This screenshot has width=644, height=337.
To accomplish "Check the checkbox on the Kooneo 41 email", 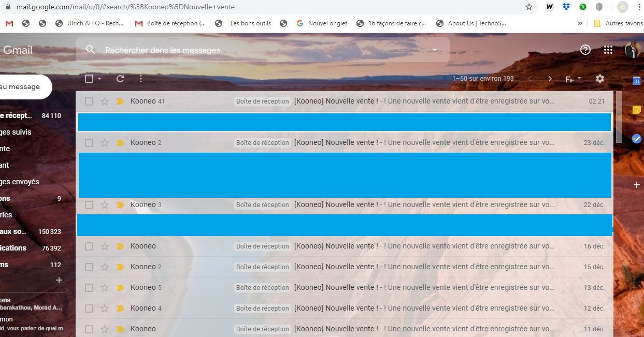I will pyautogui.click(x=89, y=101).
